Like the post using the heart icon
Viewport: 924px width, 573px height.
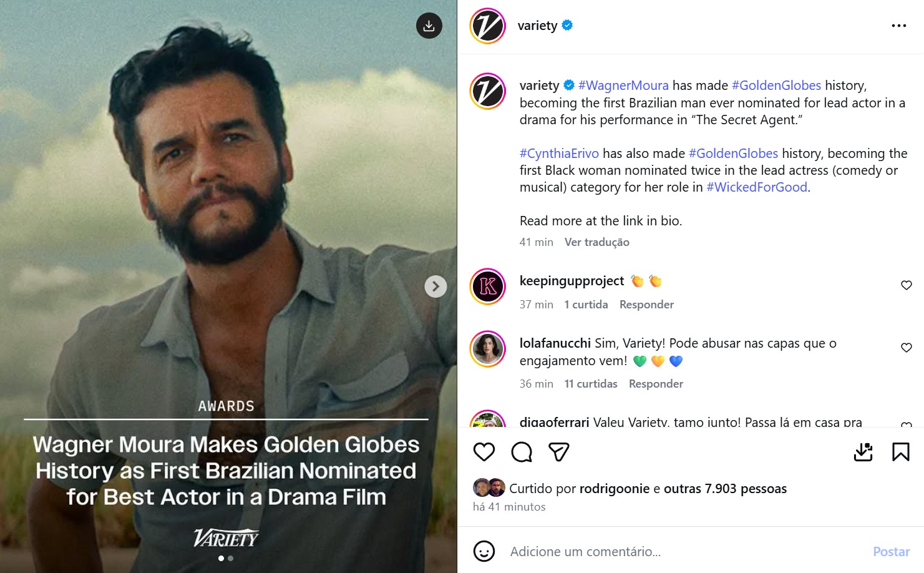click(x=484, y=451)
